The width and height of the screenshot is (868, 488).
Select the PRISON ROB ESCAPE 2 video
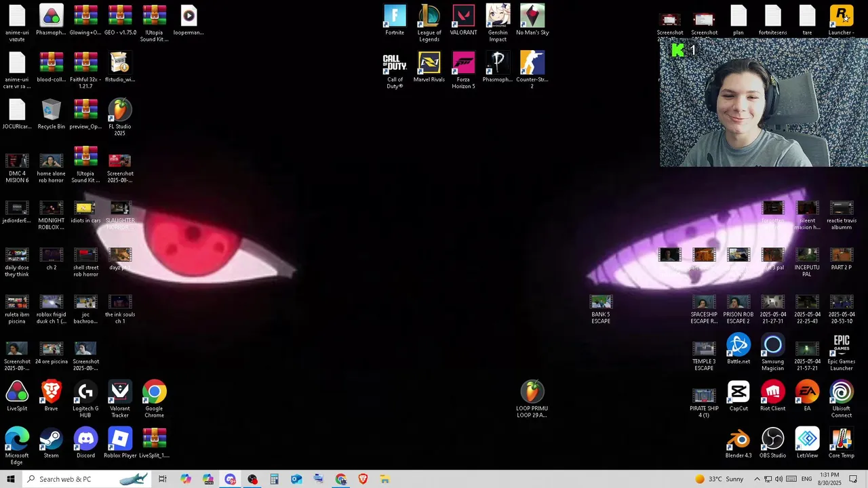pos(738,309)
